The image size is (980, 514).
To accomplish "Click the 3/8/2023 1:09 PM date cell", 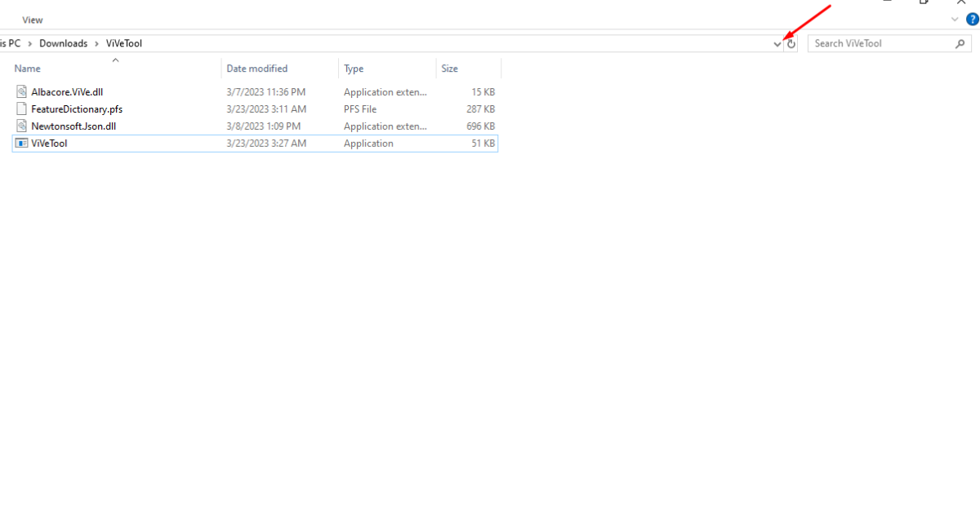I will (264, 126).
